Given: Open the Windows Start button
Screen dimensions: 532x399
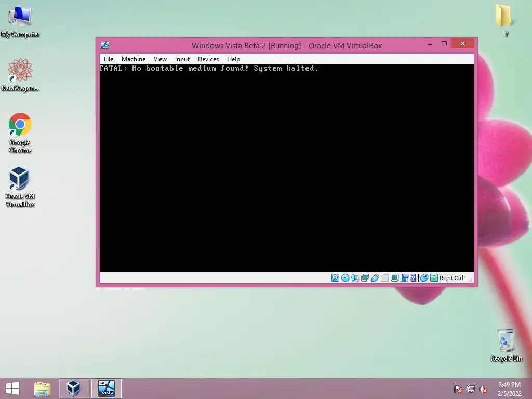Looking at the screenshot, I should pyautogui.click(x=12, y=389).
